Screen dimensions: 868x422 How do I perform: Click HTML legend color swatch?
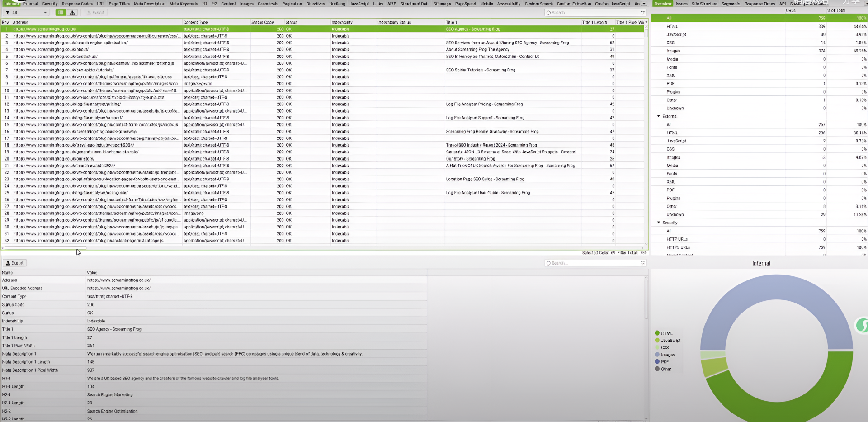click(x=657, y=333)
